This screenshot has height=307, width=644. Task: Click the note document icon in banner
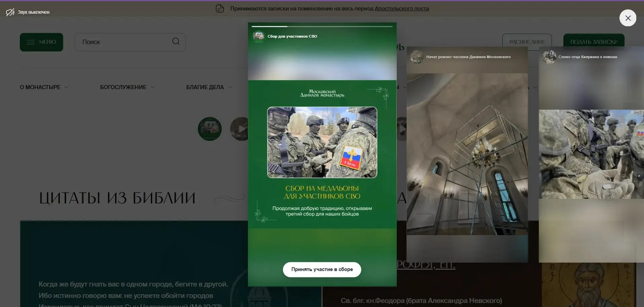(x=220, y=9)
